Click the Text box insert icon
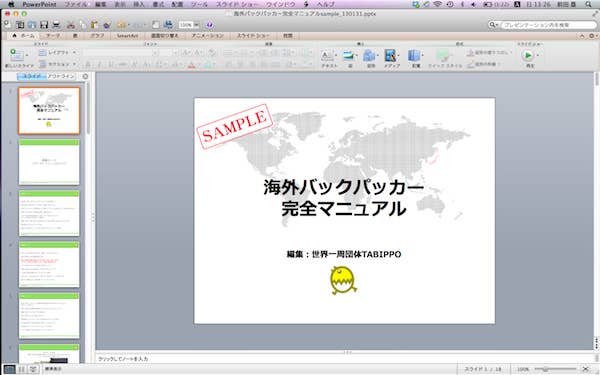The height and width of the screenshot is (375, 600). pos(327,56)
